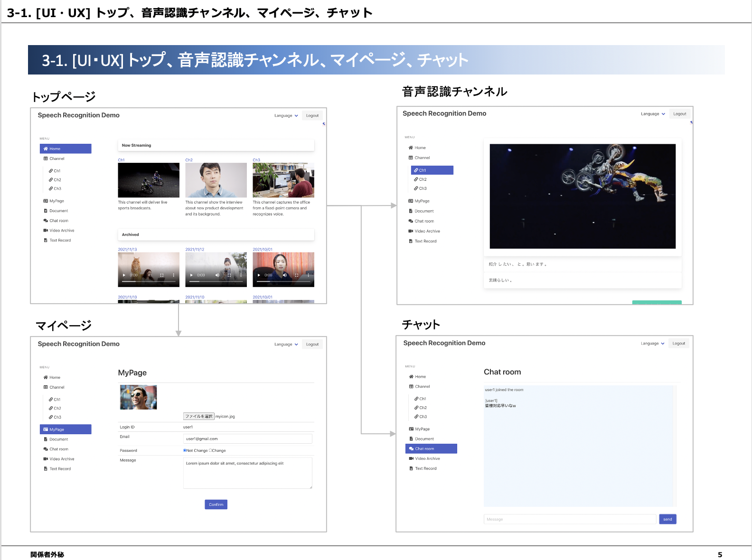This screenshot has width=752, height=560.
Task: Open Home in the チャット sidebar
Action: [418, 377]
